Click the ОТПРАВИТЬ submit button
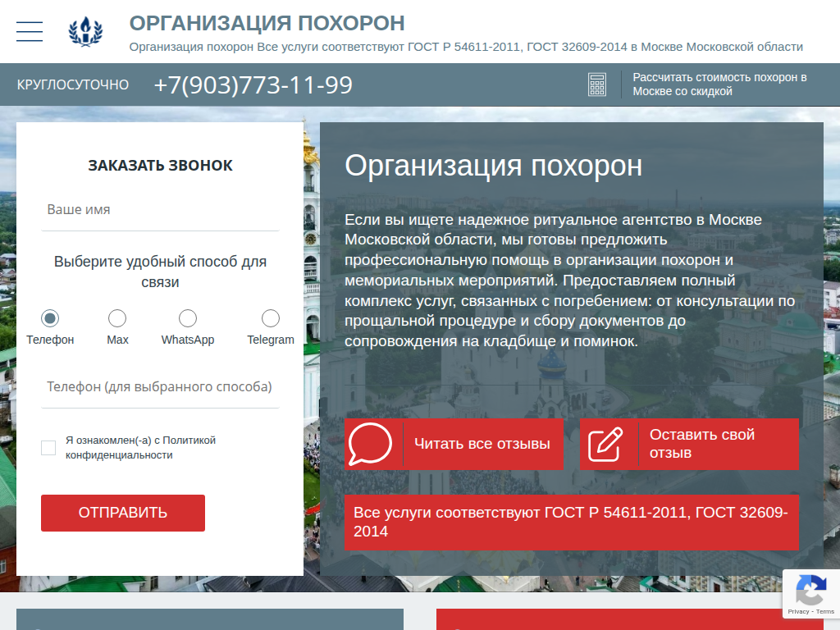The width and height of the screenshot is (840, 630). coord(122,513)
